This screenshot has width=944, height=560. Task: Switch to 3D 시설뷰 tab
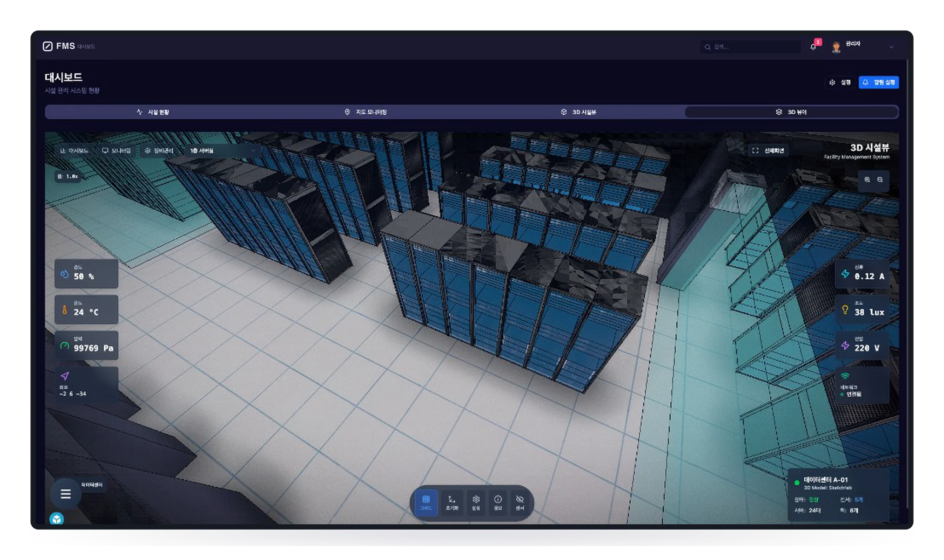pyautogui.click(x=578, y=112)
